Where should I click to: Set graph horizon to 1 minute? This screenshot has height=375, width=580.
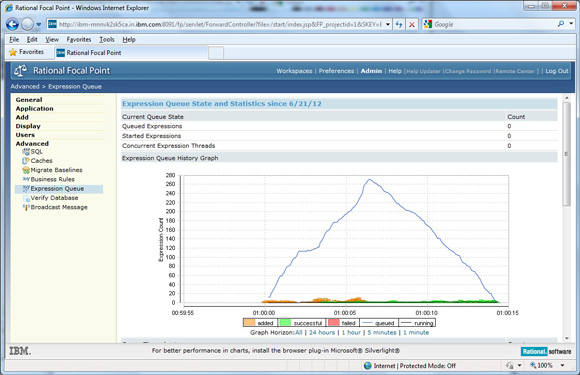pyautogui.click(x=416, y=332)
